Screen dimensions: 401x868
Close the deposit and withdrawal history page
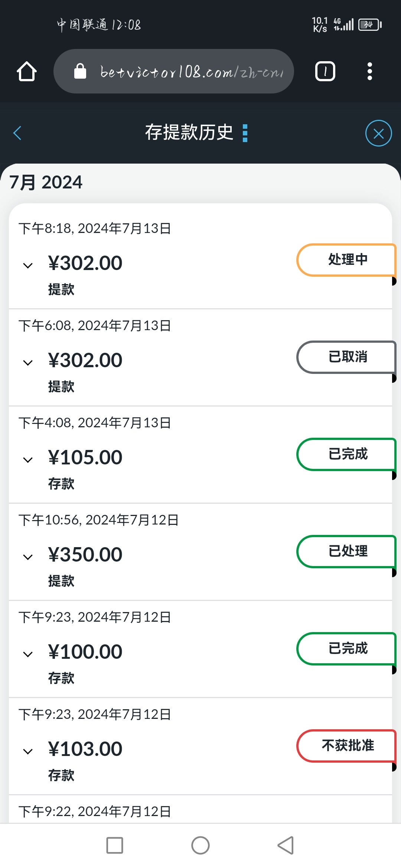tap(378, 133)
